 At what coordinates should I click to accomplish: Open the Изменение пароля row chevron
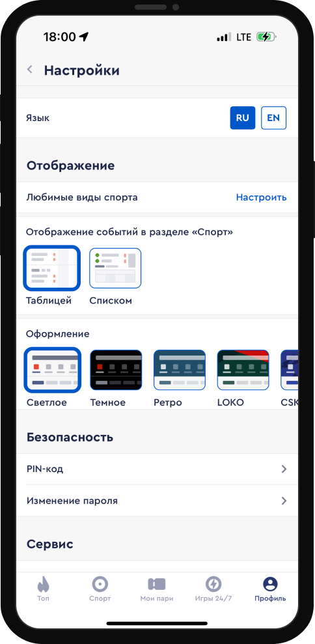(x=284, y=501)
